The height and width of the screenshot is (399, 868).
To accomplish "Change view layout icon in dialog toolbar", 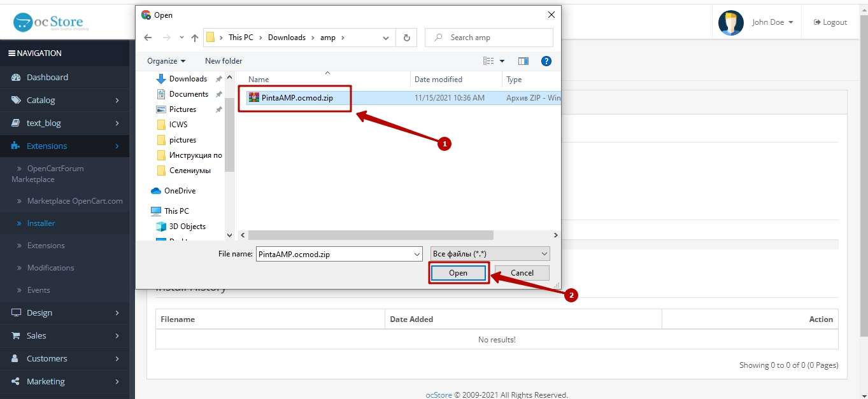I will (x=488, y=61).
